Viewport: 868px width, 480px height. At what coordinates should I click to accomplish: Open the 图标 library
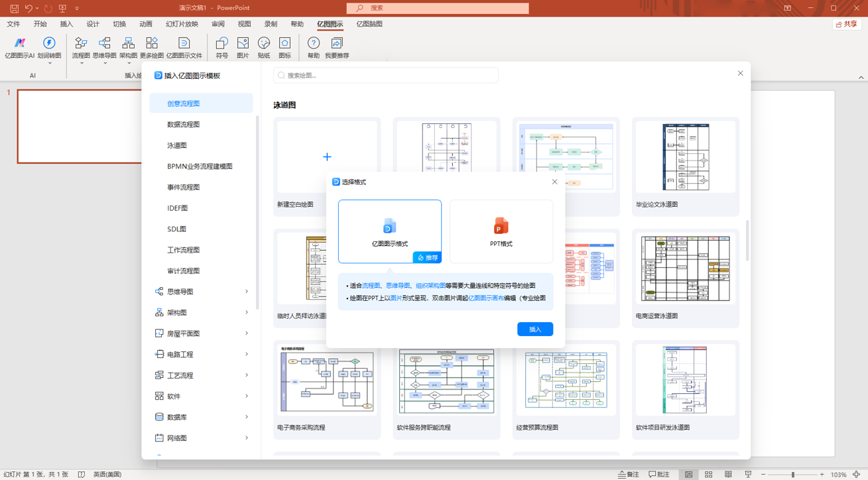point(285,47)
